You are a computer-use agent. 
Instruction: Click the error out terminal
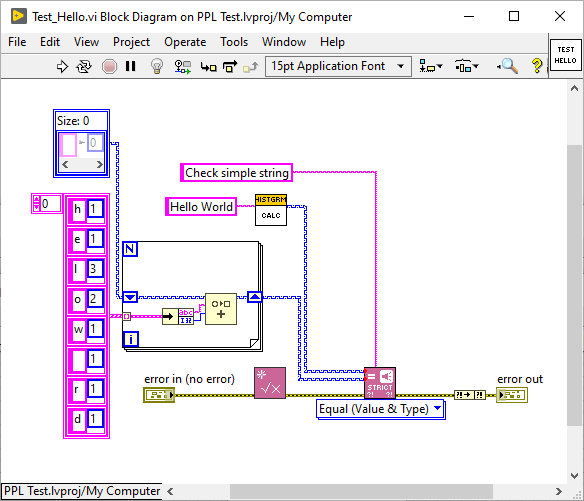pyautogui.click(x=512, y=395)
